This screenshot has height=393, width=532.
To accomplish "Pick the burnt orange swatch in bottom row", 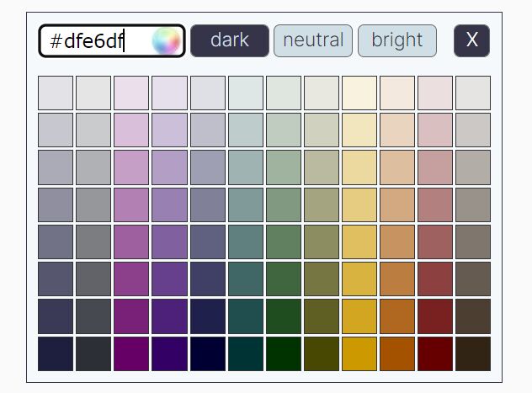I will tap(397, 353).
